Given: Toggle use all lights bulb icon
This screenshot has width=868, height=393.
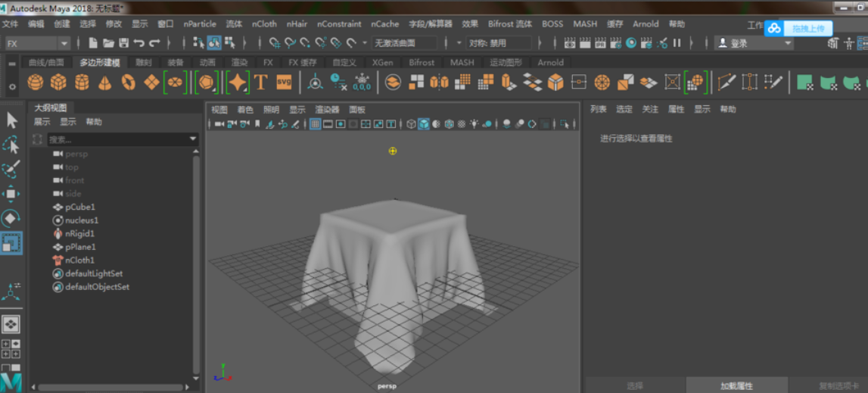Looking at the screenshot, I should (x=474, y=124).
